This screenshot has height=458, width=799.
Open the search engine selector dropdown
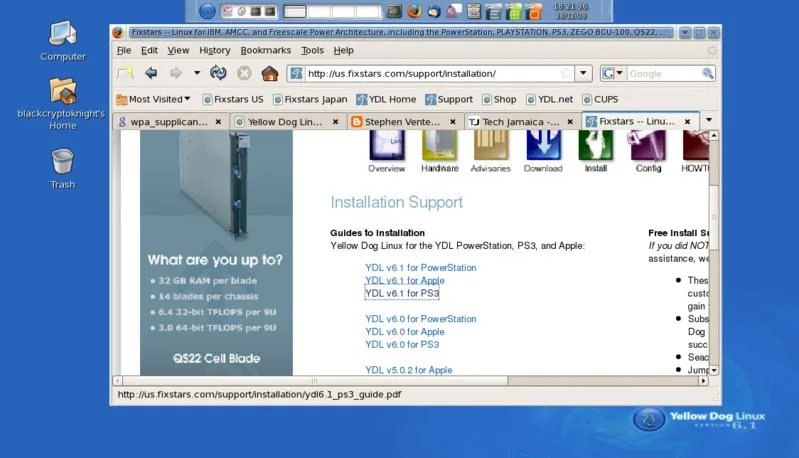coord(613,73)
